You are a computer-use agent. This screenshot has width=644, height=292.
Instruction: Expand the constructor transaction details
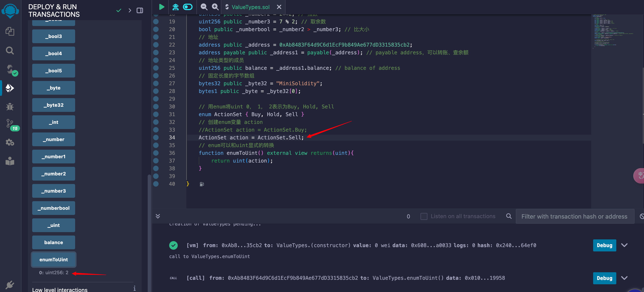[624, 245]
